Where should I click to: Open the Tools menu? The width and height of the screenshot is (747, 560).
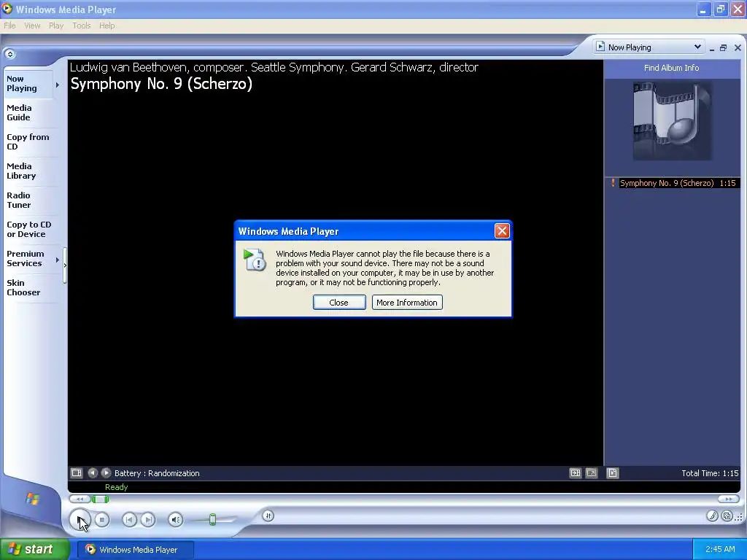82,26
